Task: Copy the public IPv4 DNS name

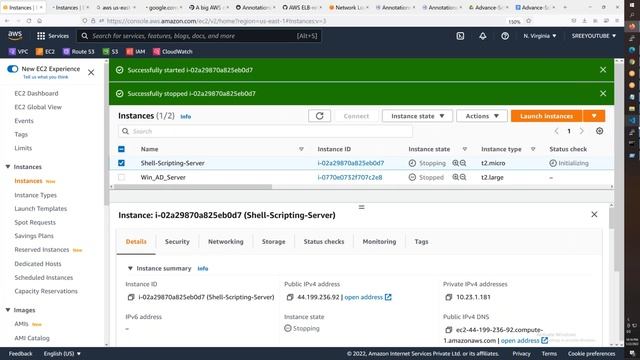Action: pyautogui.click(x=449, y=330)
